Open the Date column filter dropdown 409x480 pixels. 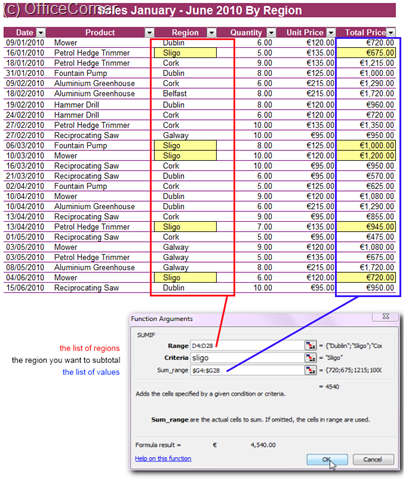41,32
